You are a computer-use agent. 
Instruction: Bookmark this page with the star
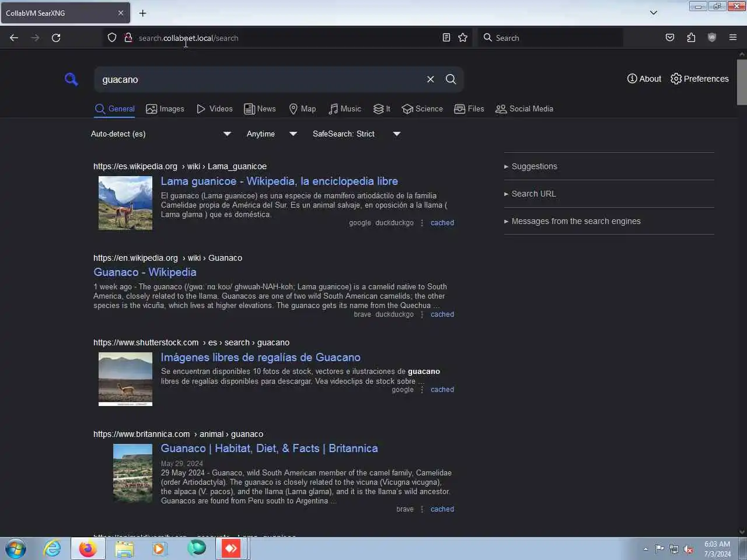pyautogui.click(x=463, y=38)
